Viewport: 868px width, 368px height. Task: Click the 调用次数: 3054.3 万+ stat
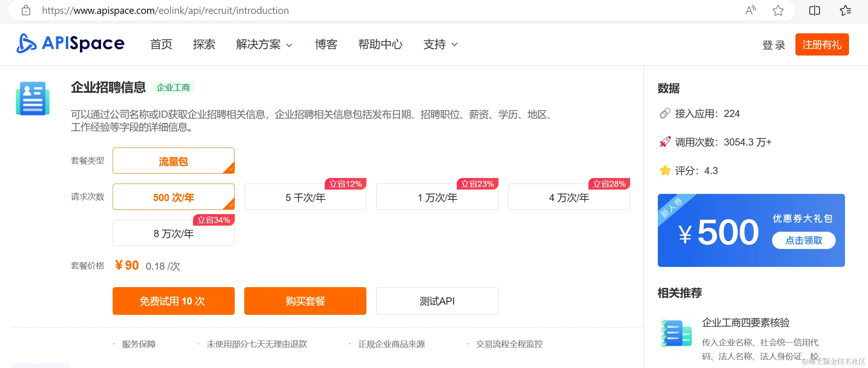pyautogui.click(x=723, y=142)
